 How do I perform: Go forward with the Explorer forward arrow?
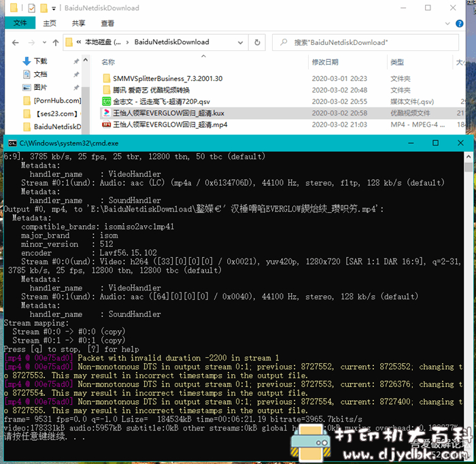pyautogui.click(x=31, y=42)
